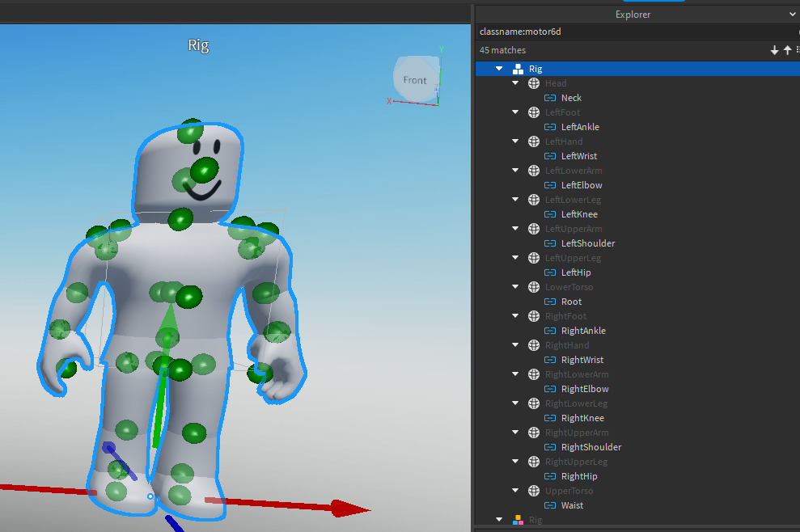Select the part icon beside LowerTorso

pyautogui.click(x=533, y=286)
